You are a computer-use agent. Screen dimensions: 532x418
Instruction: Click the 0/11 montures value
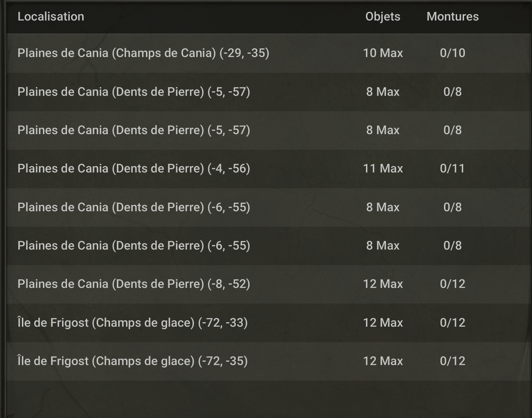[452, 169]
